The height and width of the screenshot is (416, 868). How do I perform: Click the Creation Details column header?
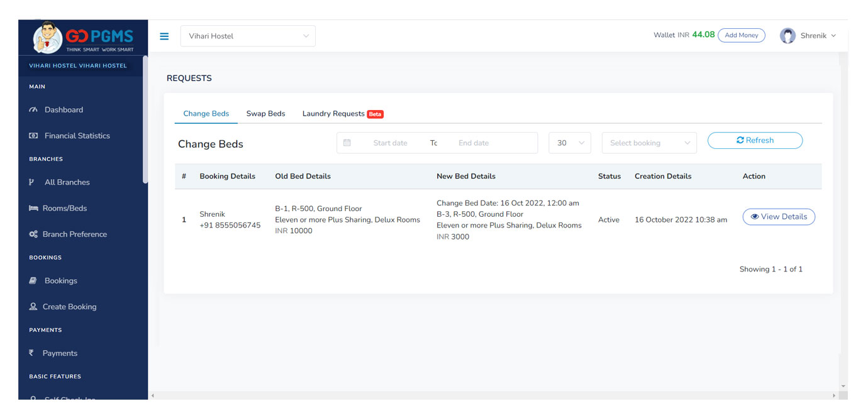(x=663, y=177)
